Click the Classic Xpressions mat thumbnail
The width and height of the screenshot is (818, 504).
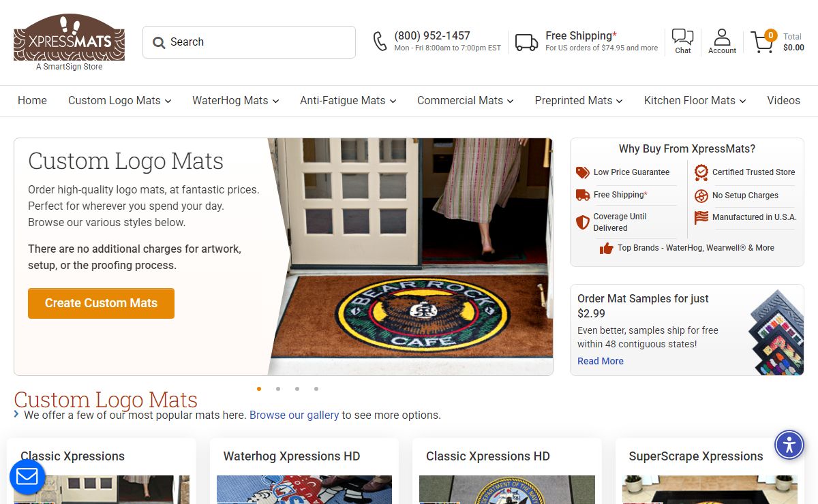click(x=102, y=490)
